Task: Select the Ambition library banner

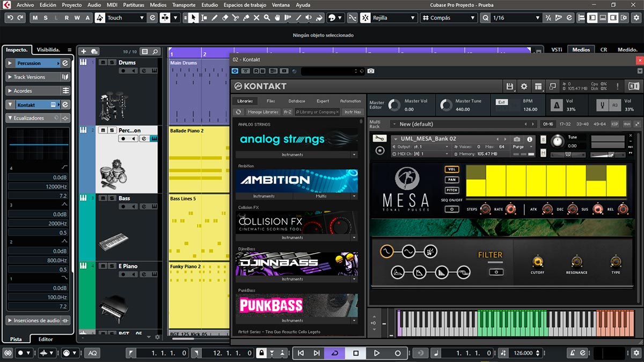Action: (x=297, y=181)
